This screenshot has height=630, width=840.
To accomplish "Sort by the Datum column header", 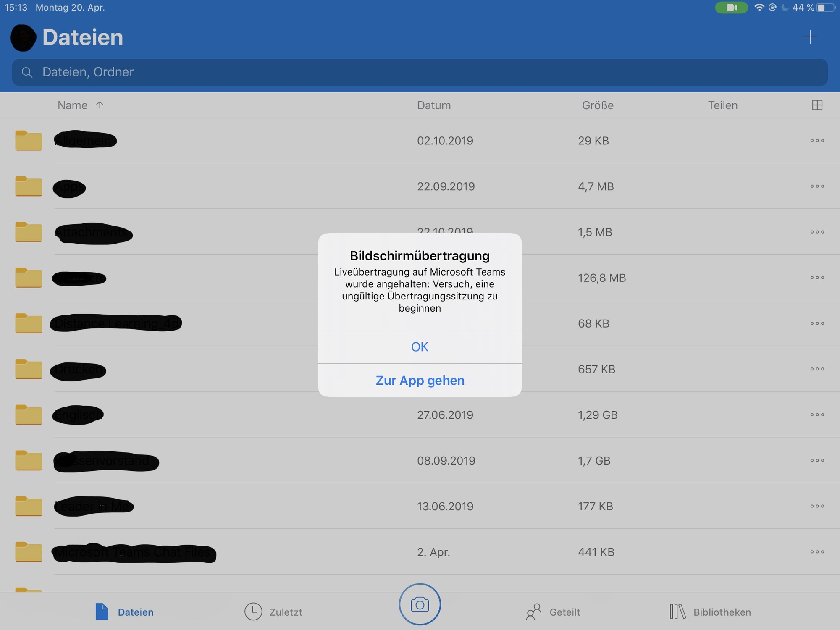I will (434, 105).
